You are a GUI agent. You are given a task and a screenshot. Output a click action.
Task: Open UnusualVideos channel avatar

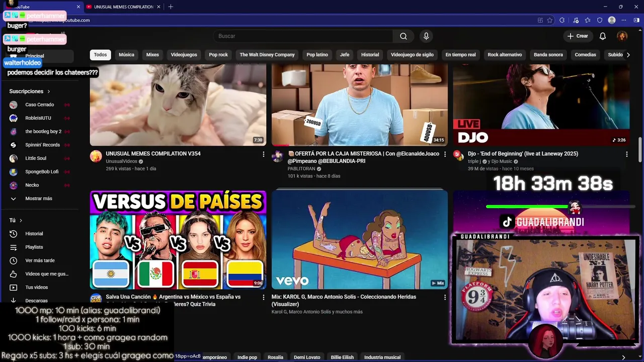pyautogui.click(x=96, y=156)
